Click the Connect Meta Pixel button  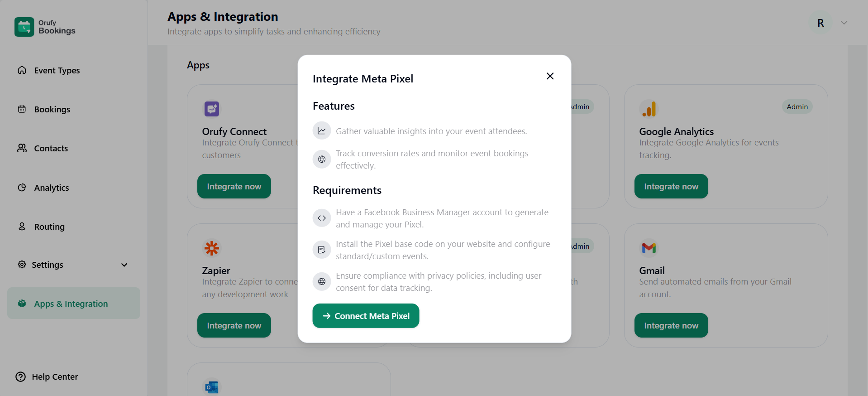pyautogui.click(x=366, y=316)
